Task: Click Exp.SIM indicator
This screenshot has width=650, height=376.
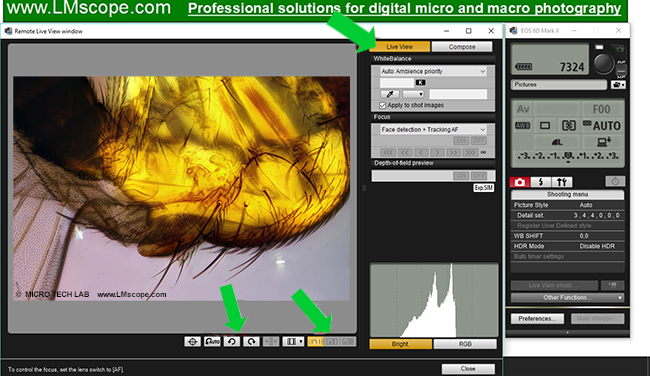Action: click(x=483, y=188)
